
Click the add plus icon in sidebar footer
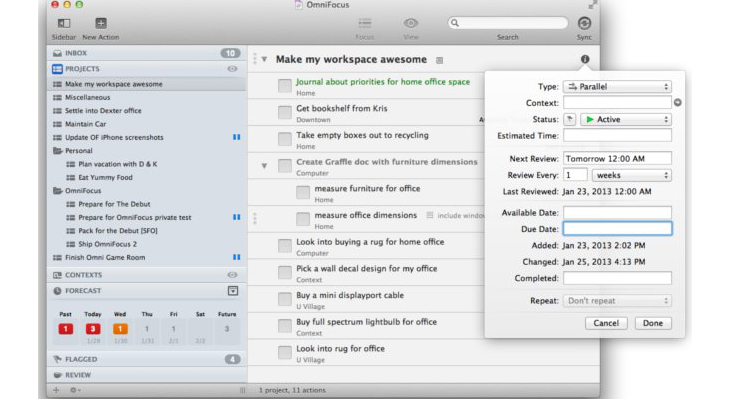coord(56,390)
